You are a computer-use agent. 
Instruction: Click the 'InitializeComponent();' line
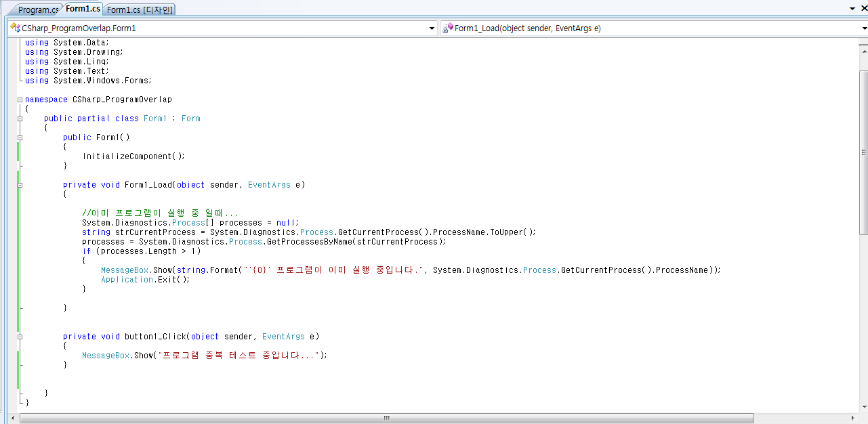[x=133, y=156]
